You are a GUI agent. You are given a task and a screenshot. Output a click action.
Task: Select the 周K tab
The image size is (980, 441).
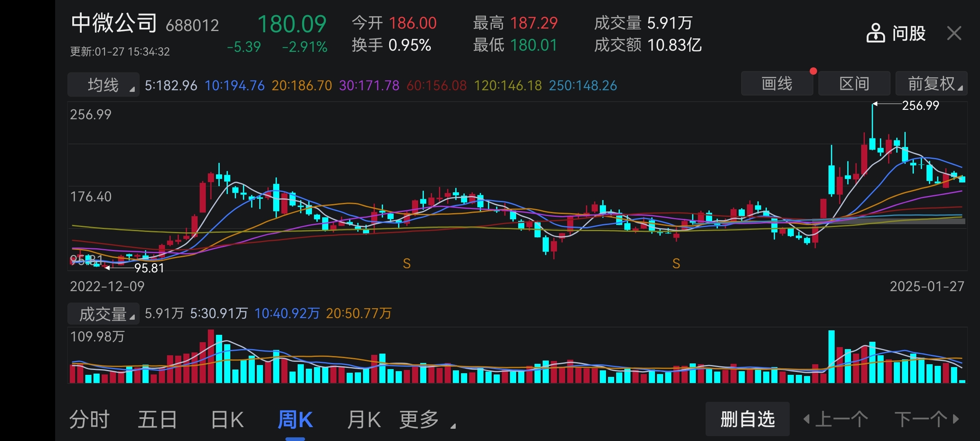[295, 419]
